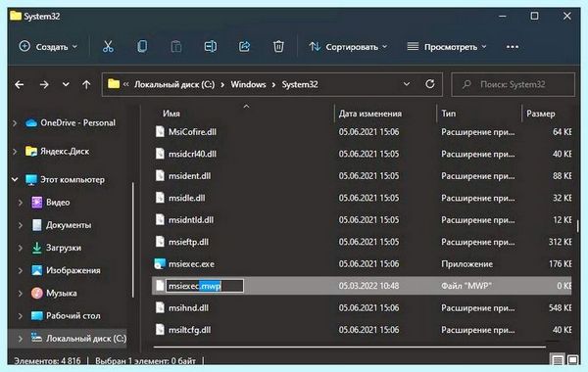Expand OneDrive - Personal tree node

coord(15,123)
